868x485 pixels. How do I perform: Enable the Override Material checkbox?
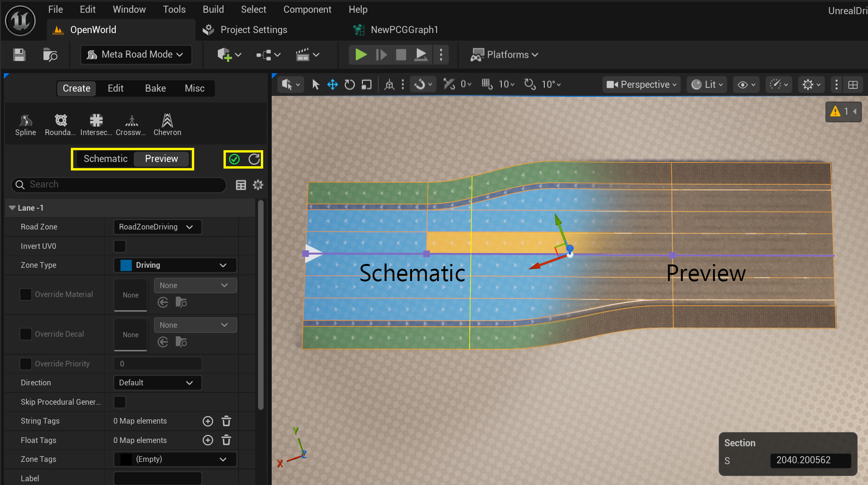point(26,294)
